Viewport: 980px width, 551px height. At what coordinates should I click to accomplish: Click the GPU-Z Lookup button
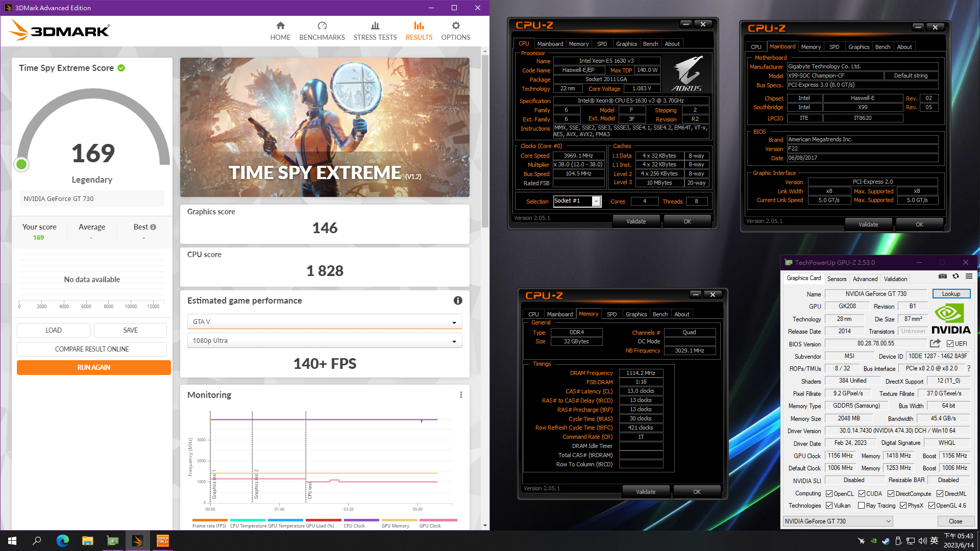951,294
